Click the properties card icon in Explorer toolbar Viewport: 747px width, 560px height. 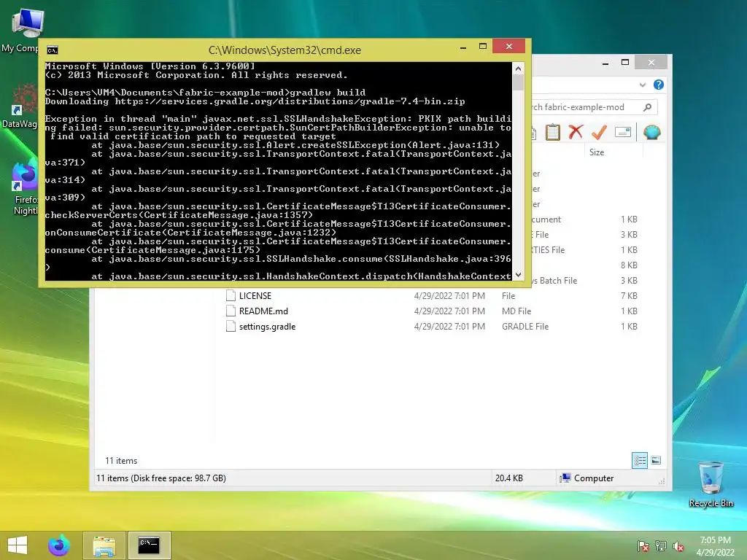(623, 132)
